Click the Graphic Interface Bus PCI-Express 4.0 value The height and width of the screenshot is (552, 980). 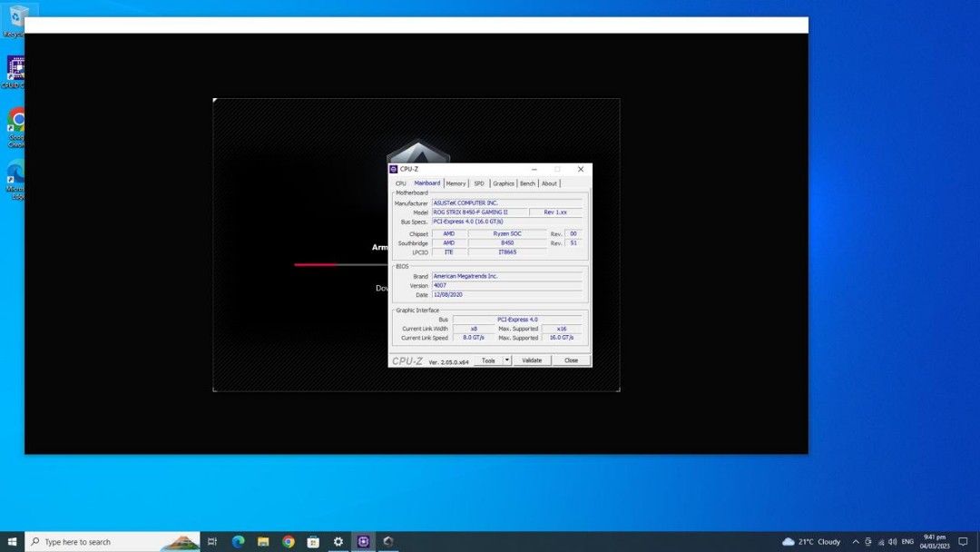(517, 319)
